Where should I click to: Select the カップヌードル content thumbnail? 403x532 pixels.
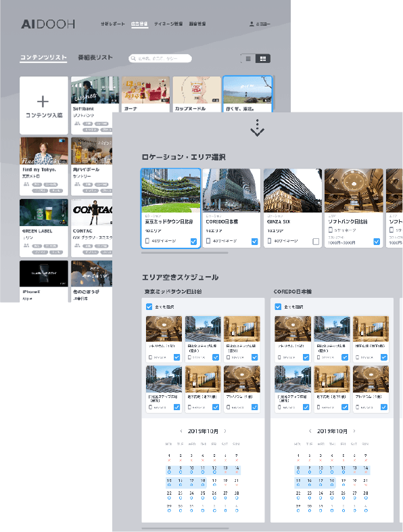tap(197, 90)
